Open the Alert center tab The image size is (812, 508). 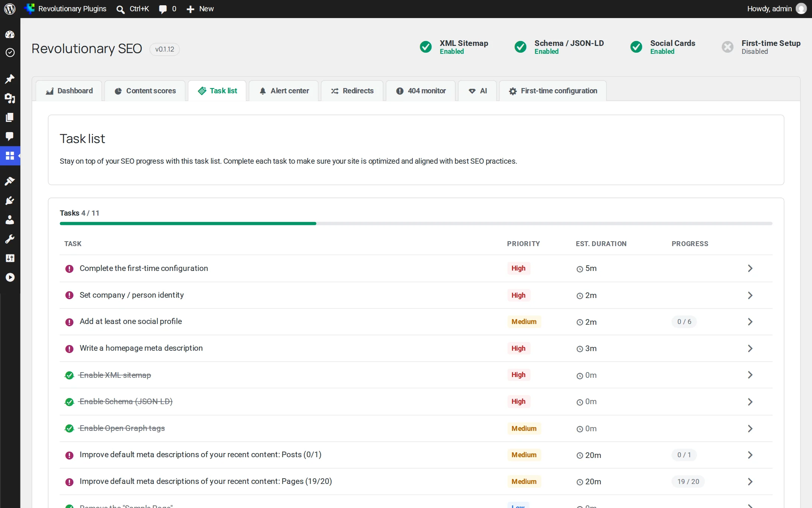[284, 91]
